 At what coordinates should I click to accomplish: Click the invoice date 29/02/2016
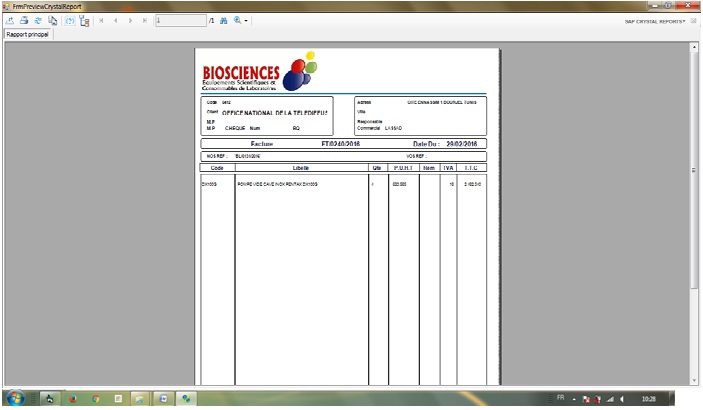pos(461,144)
